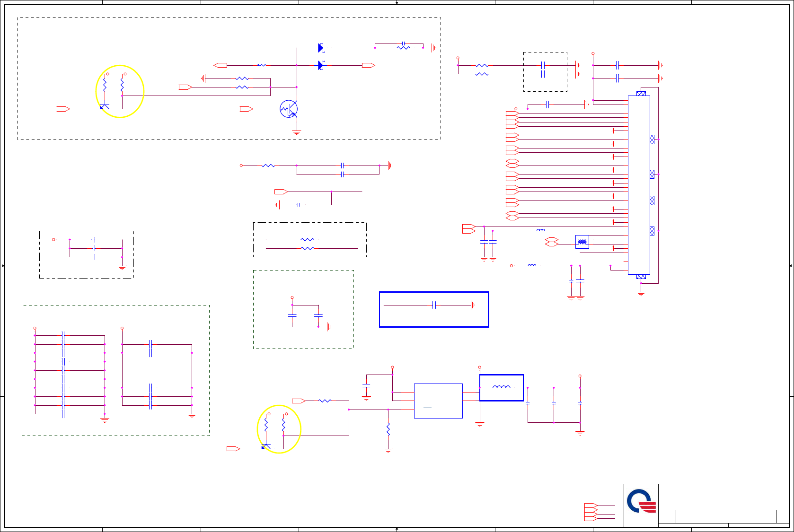Select the red port feeding lower yellow-circled transistor

[233, 449]
